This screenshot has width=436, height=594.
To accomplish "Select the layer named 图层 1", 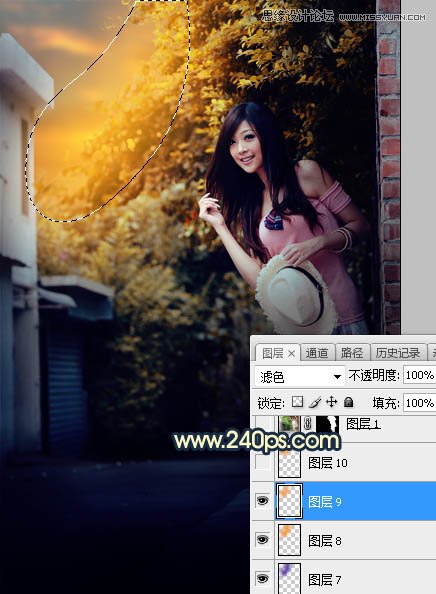I will pos(363,424).
